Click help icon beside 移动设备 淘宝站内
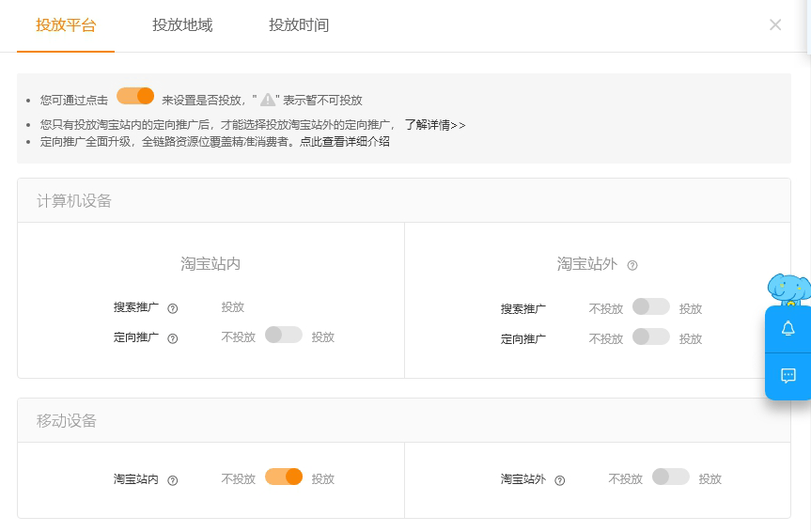Image resolution: width=811 pixels, height=532 pixels. coord(173,480)
